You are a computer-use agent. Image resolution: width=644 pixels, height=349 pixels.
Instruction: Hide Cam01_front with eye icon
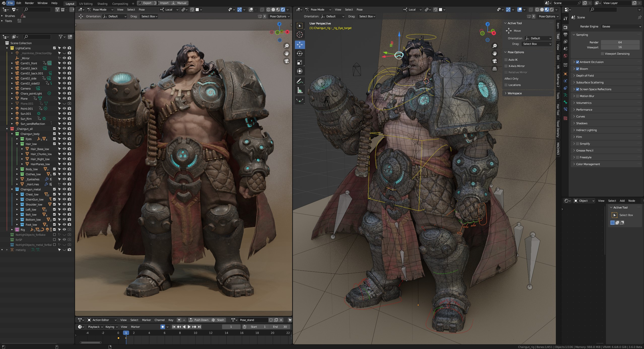pyautogui.click(x=64, y=63)
